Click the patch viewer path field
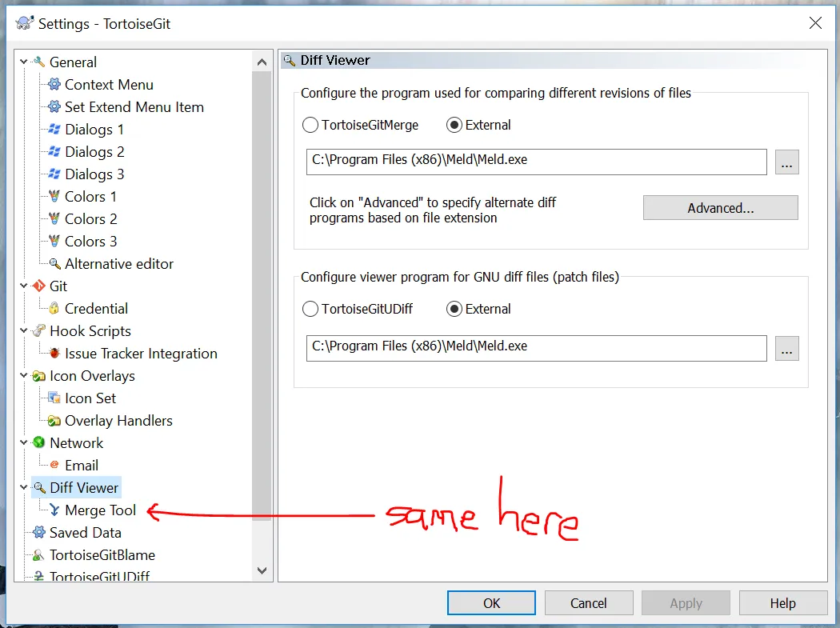 [536, 348]
